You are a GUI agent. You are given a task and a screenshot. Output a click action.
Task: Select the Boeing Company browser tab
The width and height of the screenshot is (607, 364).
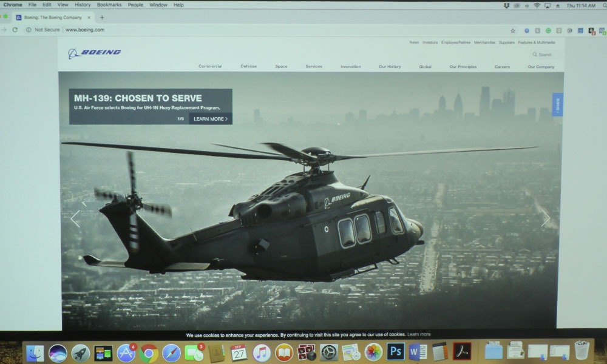[53, 18]
